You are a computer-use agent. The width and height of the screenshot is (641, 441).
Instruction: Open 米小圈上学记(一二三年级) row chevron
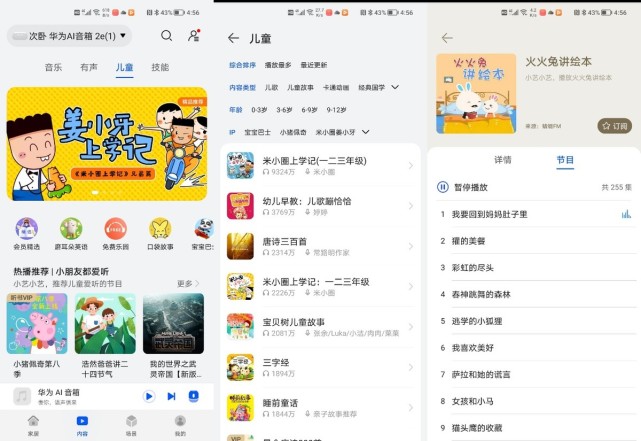(410, 166)
